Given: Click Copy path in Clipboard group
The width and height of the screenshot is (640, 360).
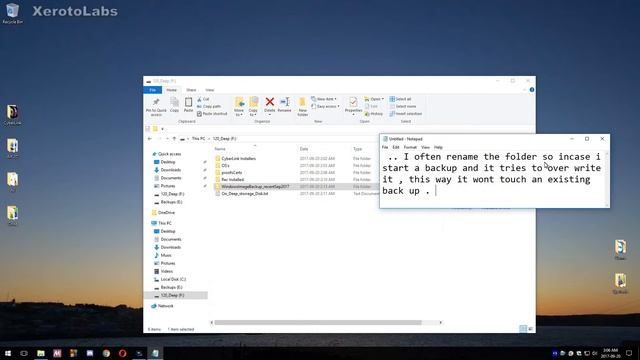Looking at the screenshot, I should [x=209, y=107].
